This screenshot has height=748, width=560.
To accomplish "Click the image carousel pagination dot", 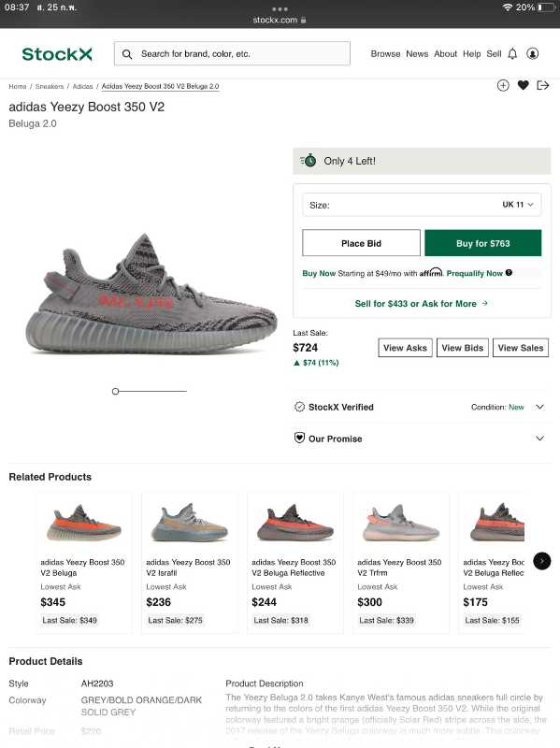I will pos(115,391).
